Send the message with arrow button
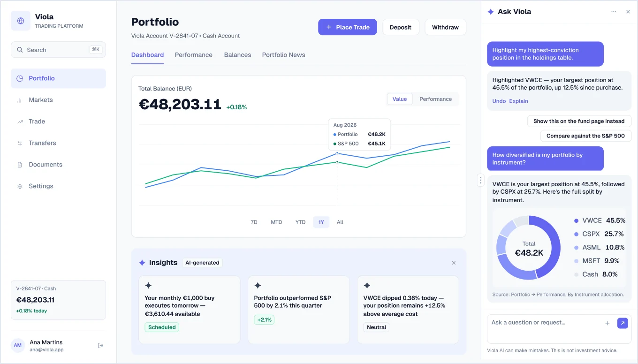This screenshot has width=638, height=364. point(623,323)
